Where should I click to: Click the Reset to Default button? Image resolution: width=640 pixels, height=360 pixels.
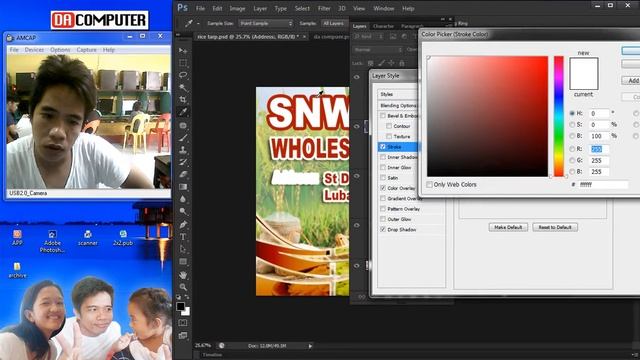pos(555,227)
